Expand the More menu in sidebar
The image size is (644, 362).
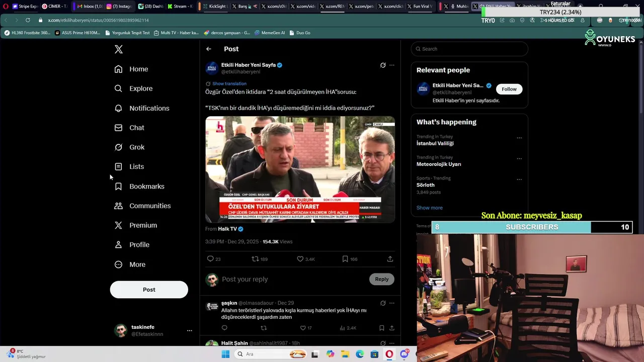coord(130,264)
